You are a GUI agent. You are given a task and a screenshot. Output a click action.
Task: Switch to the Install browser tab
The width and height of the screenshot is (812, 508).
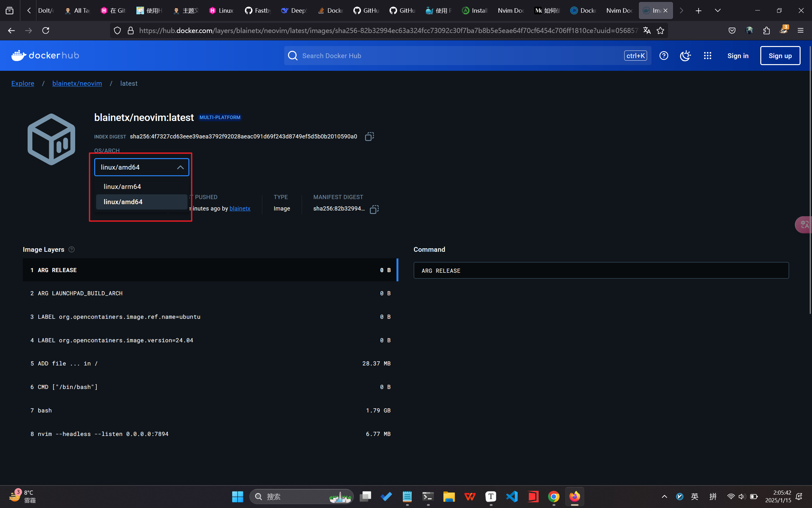[475, 11]
